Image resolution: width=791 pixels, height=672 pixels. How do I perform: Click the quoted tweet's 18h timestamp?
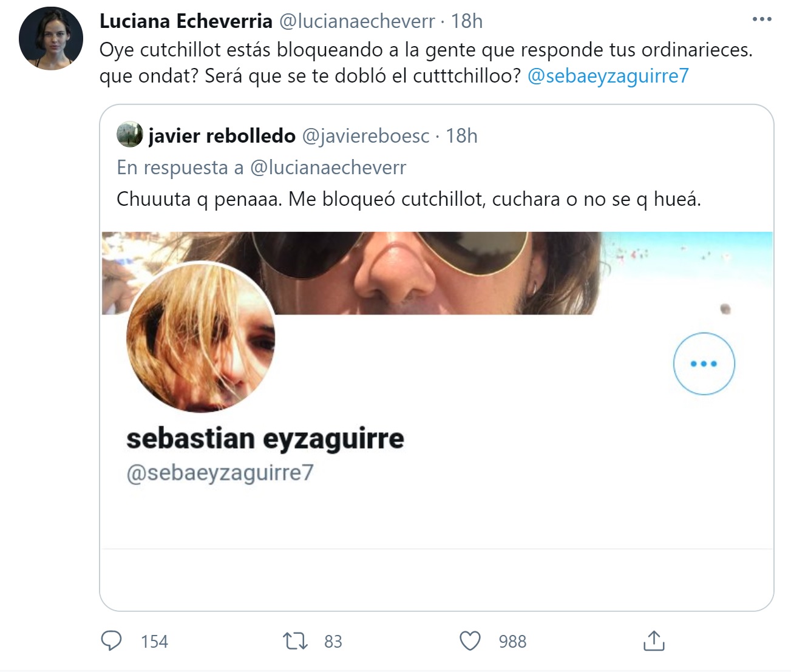(x=462, y=136)
